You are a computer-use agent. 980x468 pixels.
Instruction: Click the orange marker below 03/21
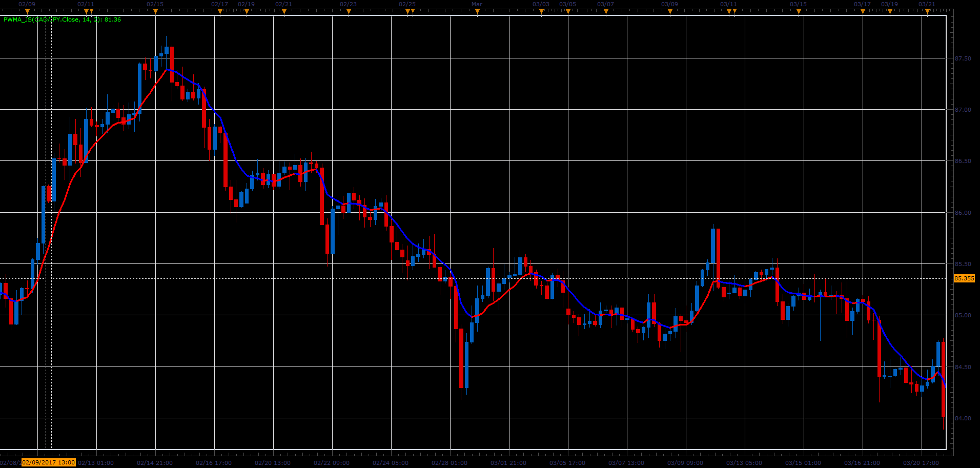coord(927,11)
